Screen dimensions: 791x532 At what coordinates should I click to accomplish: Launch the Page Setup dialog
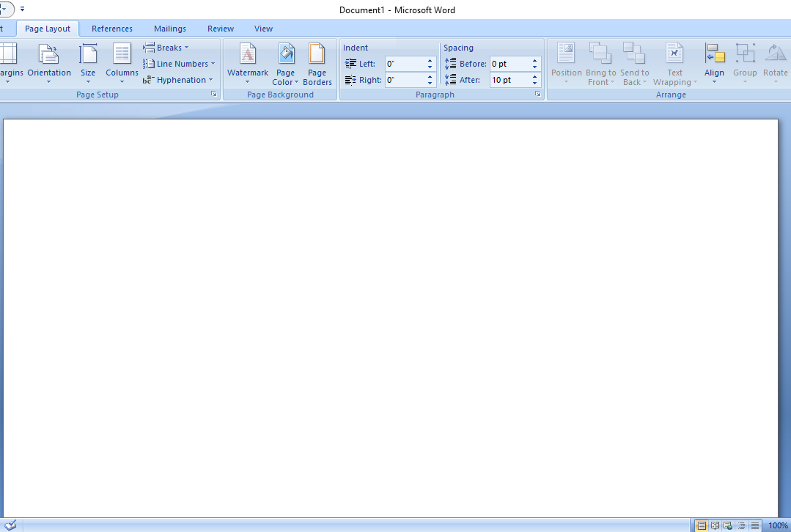214,95
